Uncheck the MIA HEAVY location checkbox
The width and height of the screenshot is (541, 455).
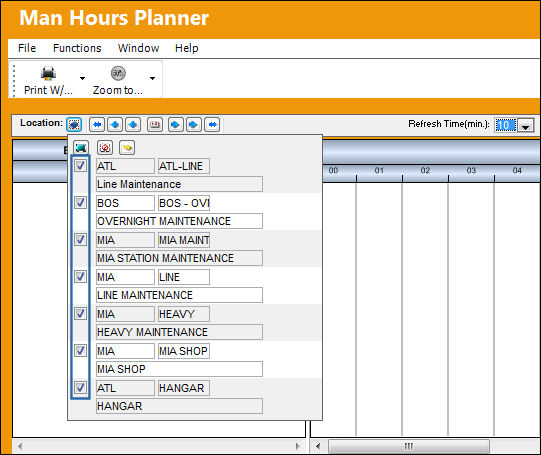[x=80, y=314]
